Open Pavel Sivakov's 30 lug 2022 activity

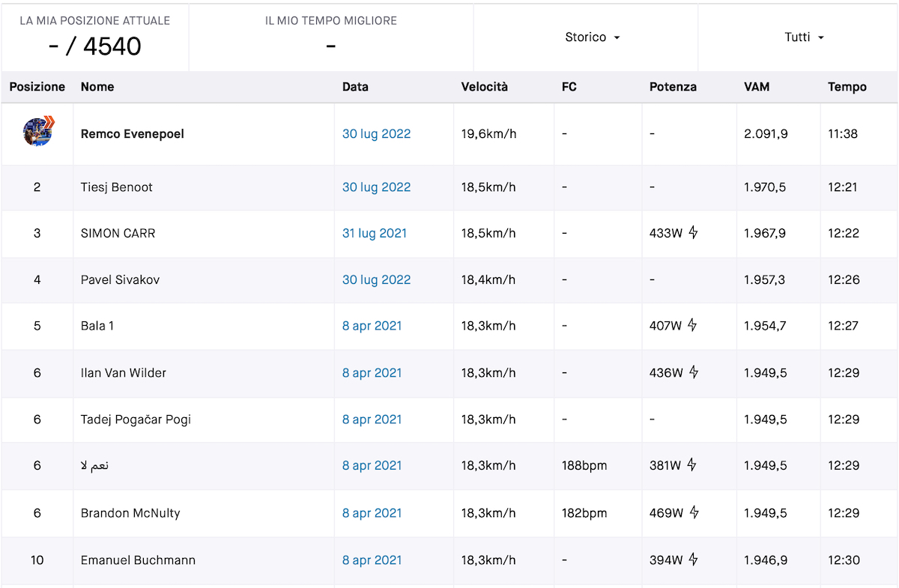point(376,279)
